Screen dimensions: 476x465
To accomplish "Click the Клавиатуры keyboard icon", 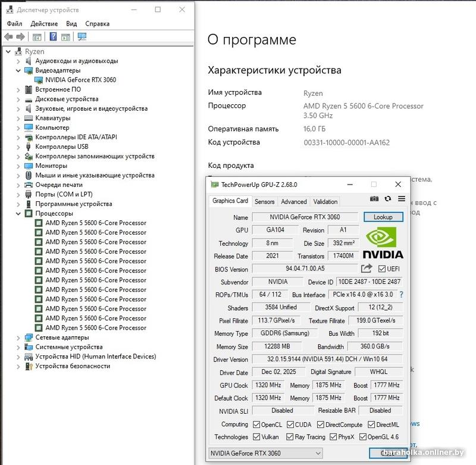I will tap(29, 118).
